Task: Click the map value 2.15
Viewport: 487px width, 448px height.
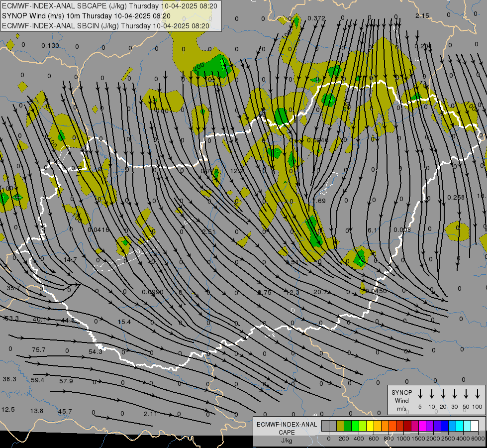Action: tap(422, 15)
